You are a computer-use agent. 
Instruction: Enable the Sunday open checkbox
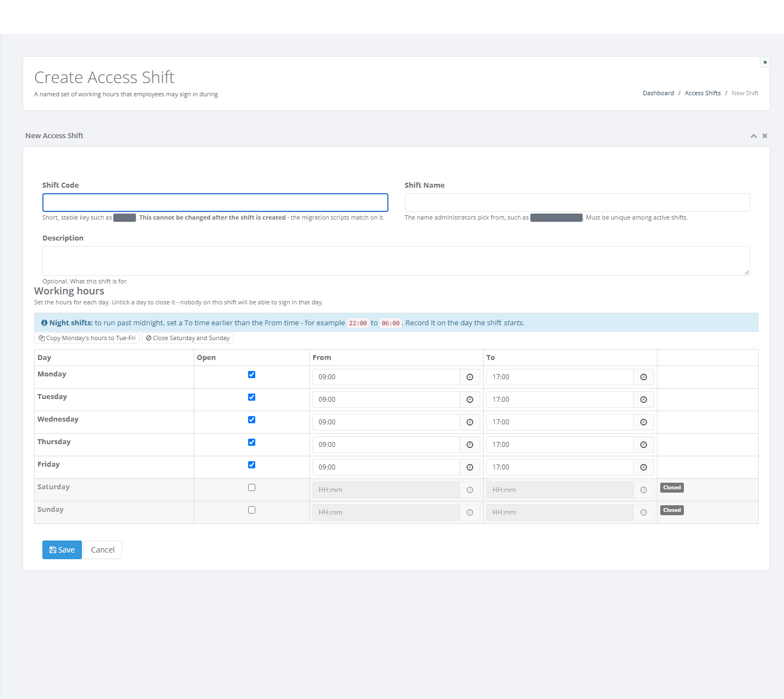coord(251,510)
